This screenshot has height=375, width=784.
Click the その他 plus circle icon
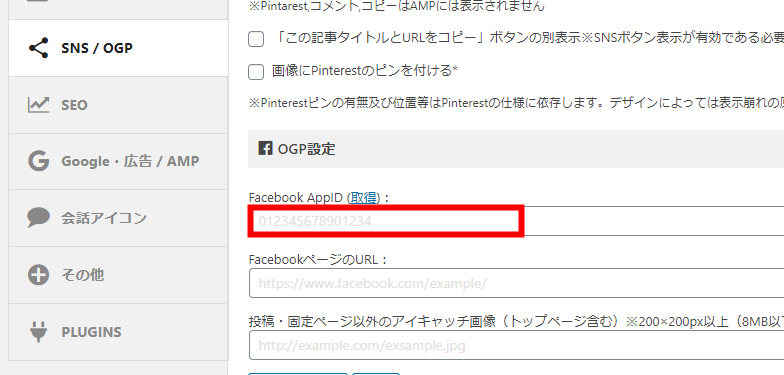tap(38, 274)
